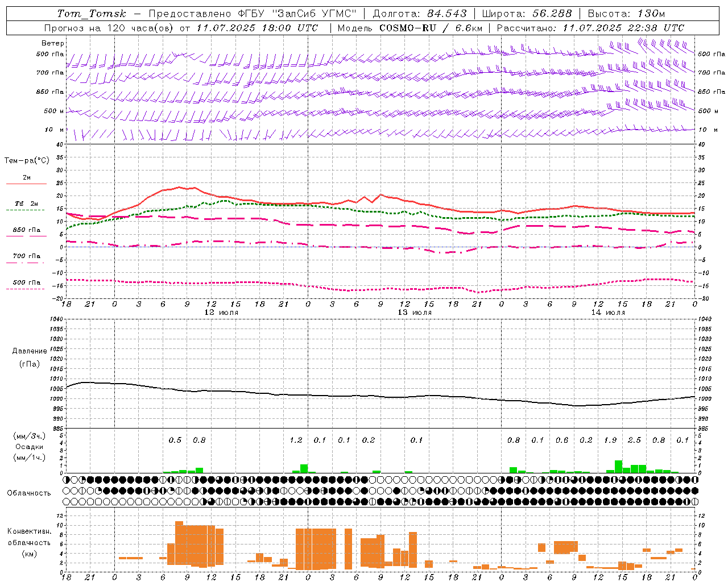Click the "500 м" wind level label on left

[54, 111]
